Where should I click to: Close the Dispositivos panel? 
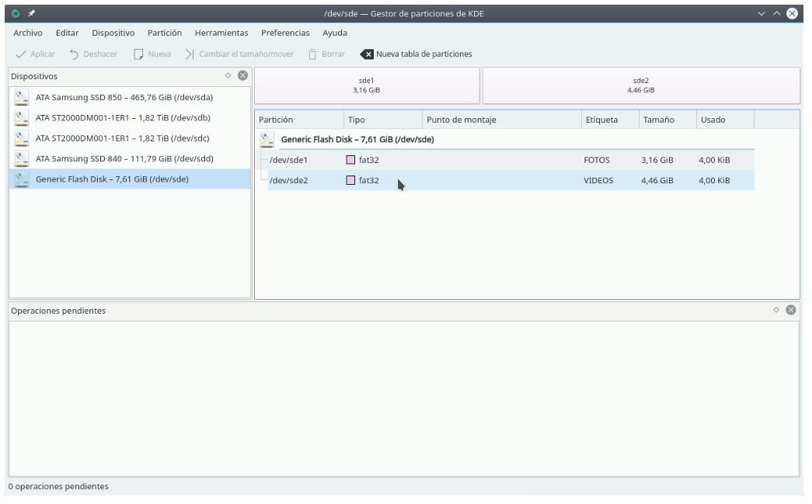(242, 76)
